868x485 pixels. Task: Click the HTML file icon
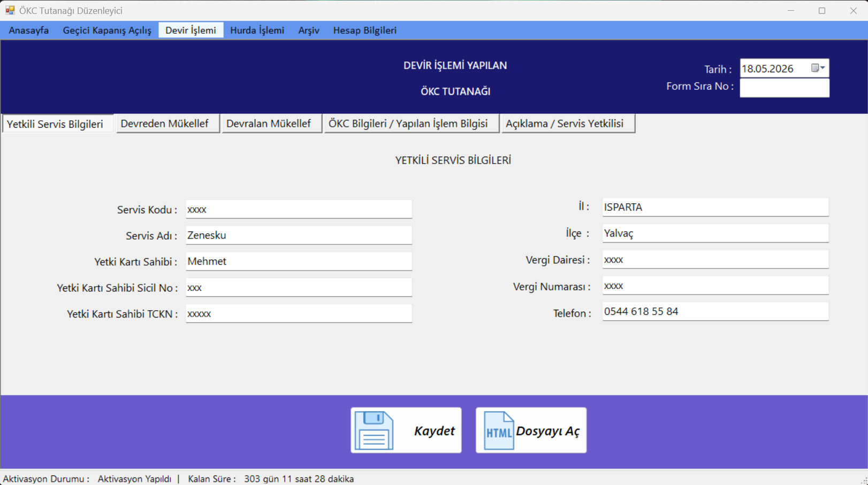click(x=498, y=430)
